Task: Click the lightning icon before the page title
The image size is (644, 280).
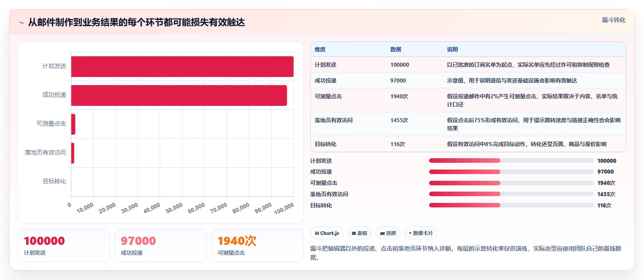Action: coord(22,23)
